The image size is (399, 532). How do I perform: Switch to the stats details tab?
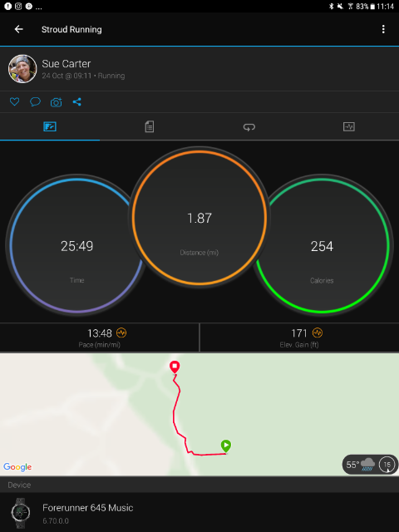pyautogui.click(x=150, y=127)
